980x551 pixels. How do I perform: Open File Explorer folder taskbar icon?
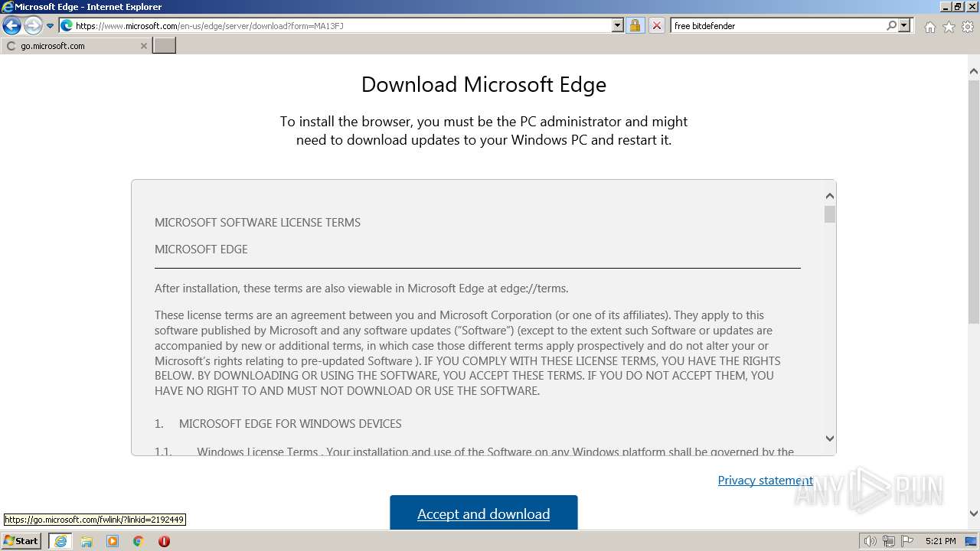87,541
